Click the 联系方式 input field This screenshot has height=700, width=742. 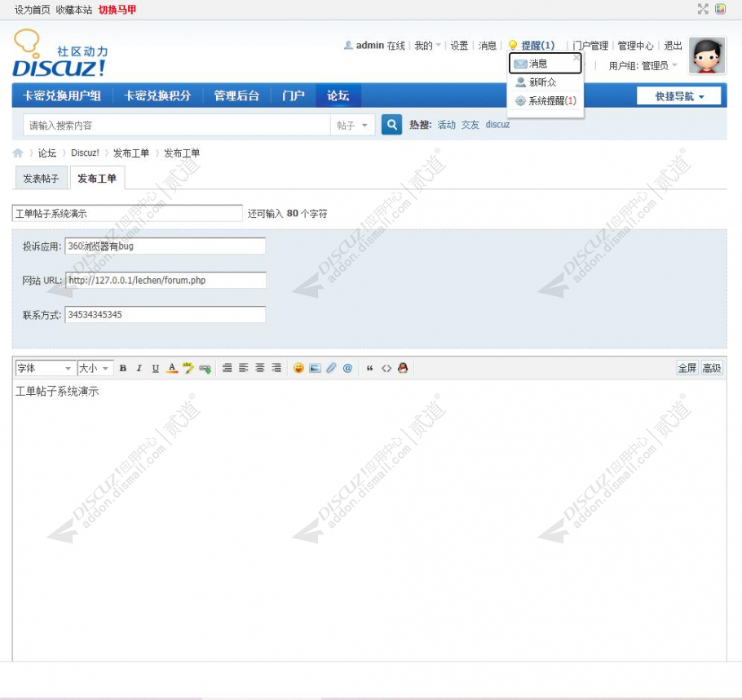pos(166,314)
